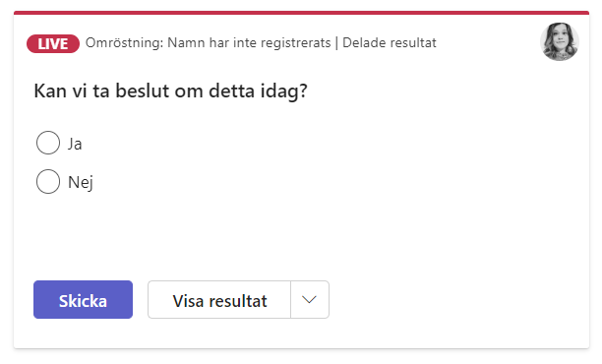Click the Ja answer label text
This screenshot has height=364, width=602.
pos(75,144)
